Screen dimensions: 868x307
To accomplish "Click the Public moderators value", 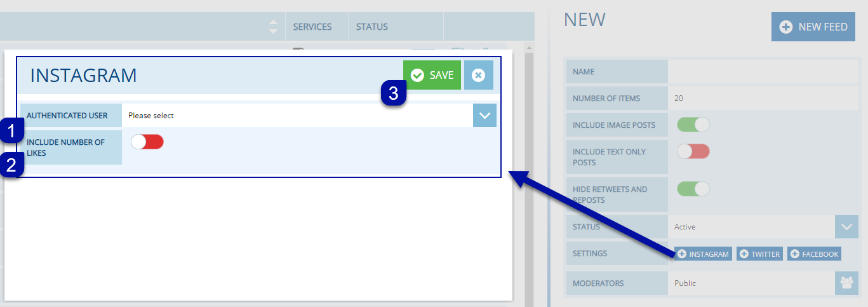I will coord(751,283).
